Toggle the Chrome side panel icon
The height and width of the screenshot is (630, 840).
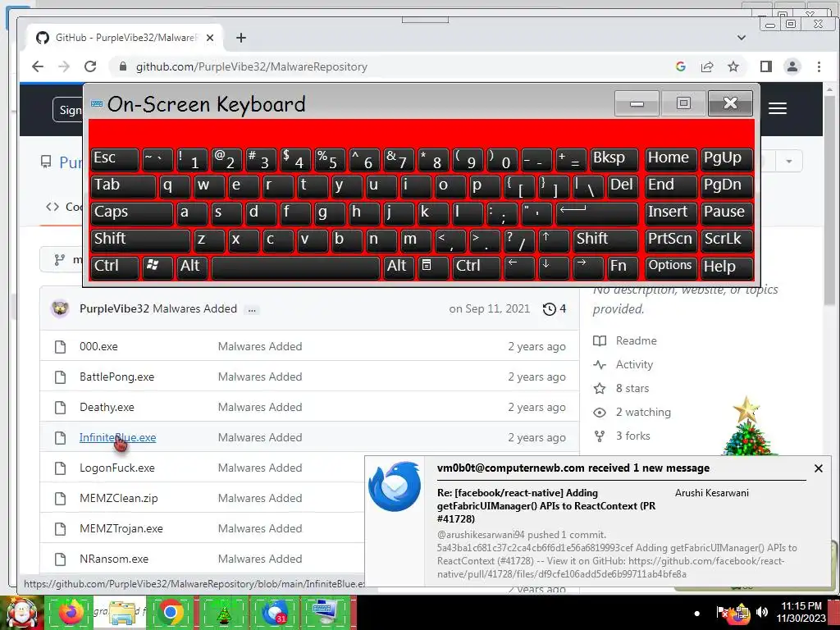tap(765, 66)
